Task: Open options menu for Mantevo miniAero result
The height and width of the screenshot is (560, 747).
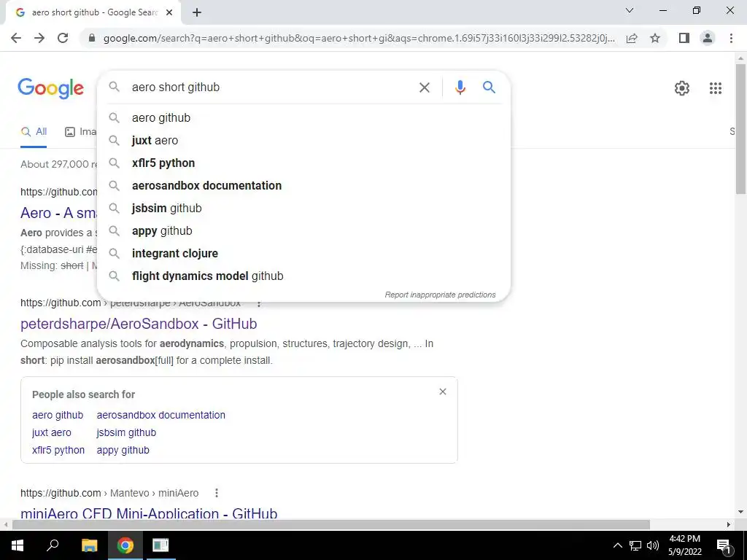Action: 216,493
